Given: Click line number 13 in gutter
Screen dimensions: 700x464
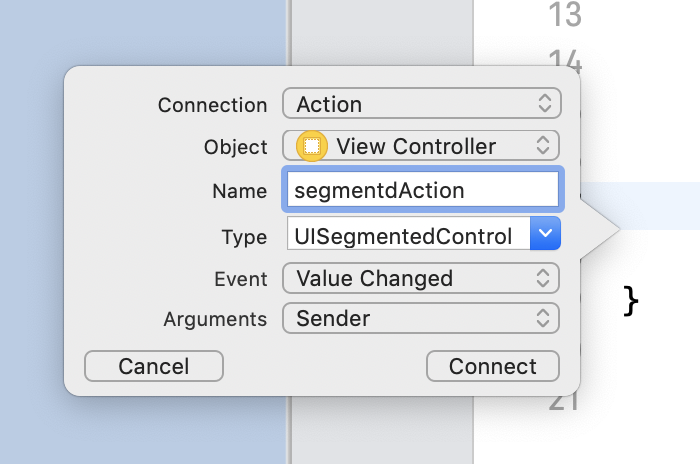Looking at the screenshot, I should (x=565, y=14).
